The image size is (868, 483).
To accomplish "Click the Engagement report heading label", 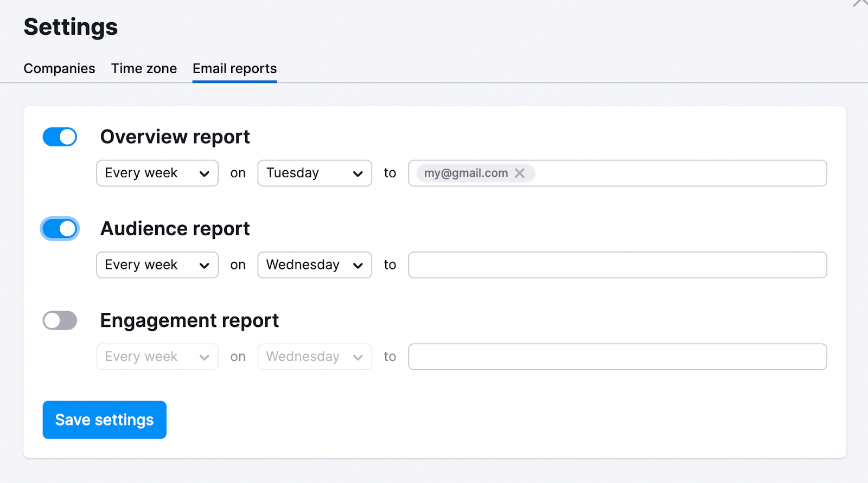I will 189,321.
